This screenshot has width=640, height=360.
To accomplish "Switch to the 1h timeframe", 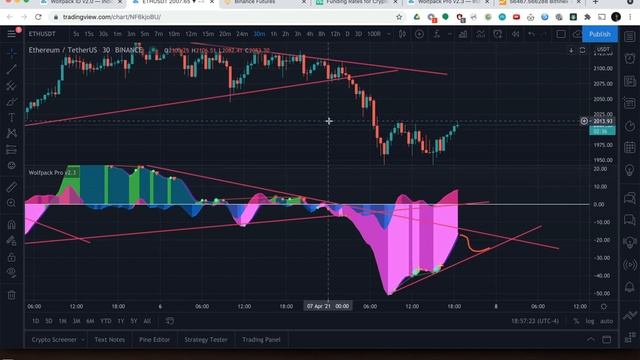I will pos(274,34).
